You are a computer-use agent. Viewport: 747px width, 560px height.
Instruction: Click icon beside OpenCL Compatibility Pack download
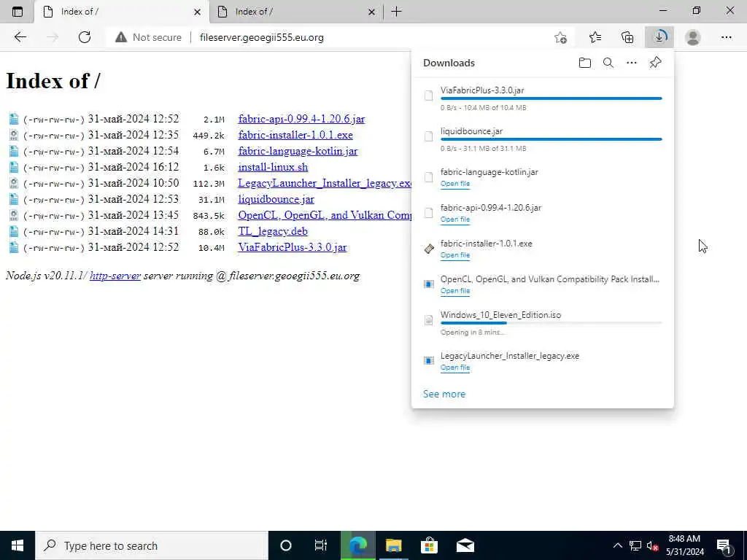click(429, 284)
